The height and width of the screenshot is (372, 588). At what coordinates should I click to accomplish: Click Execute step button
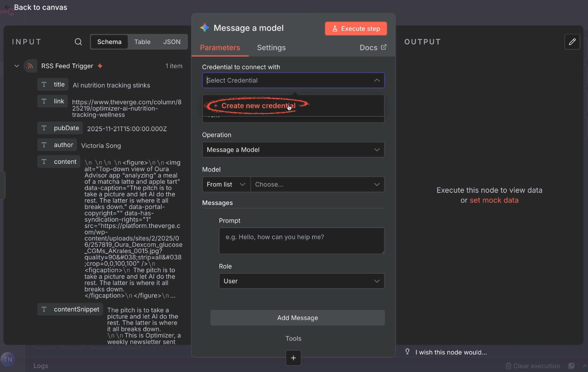(356, 28)
